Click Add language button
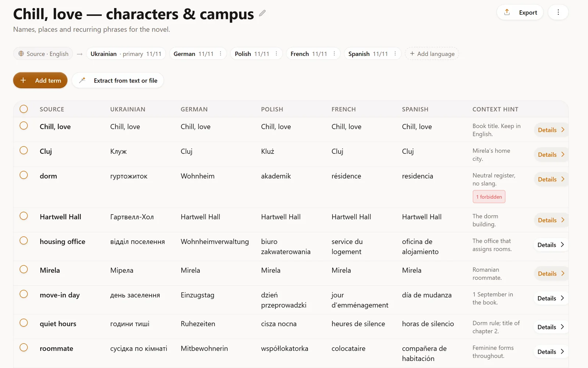588x368 pixels. 432,54
